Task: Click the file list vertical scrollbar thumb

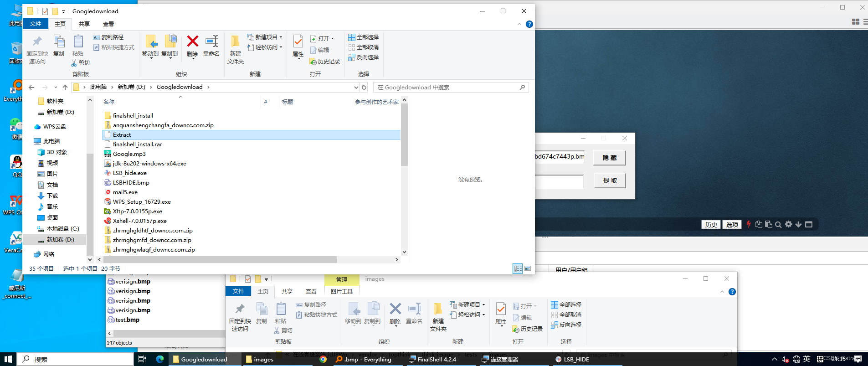Action: [405, 135]
